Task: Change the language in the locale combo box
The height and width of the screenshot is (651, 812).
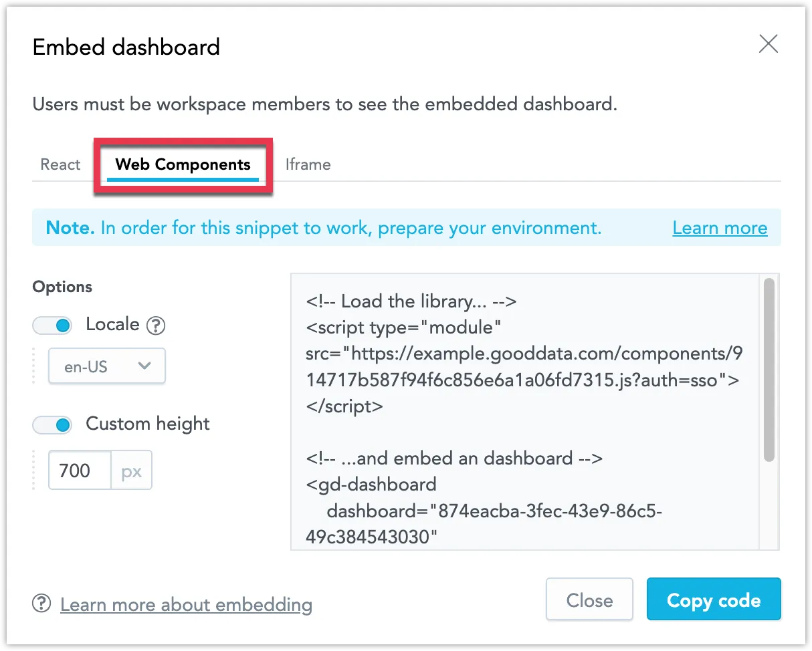Action: click(x=106, y=366)
